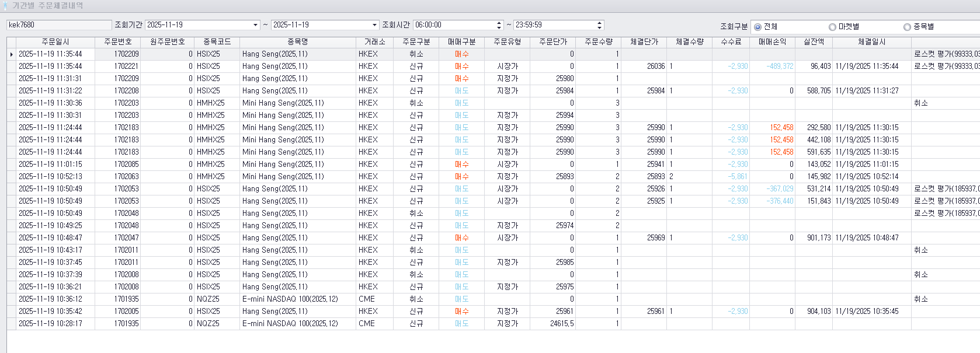980x353 pixels.
Task: Click the 조회시간 label
Action: click(x=396, y=25)
